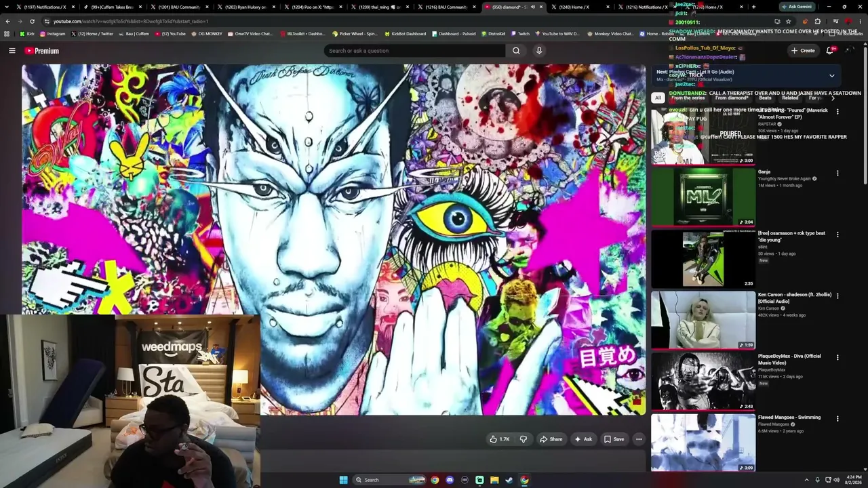Open volume control in system tray
Viewport: 868px width, 488px height.
(836, 480)
